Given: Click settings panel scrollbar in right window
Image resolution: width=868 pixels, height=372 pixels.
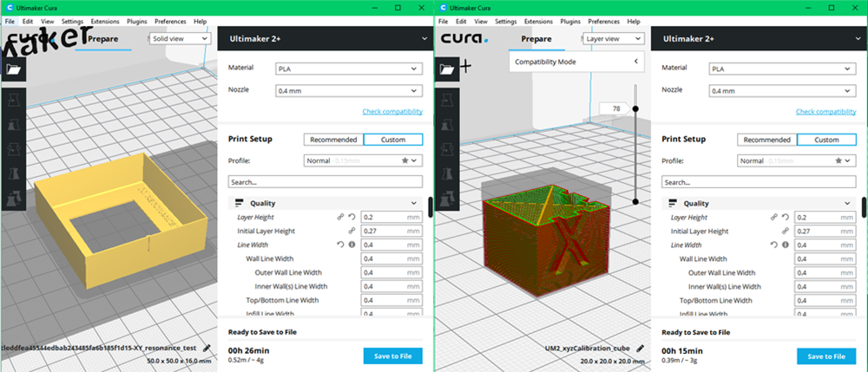Looking at the screenshot, I should (x=865, y=207).
